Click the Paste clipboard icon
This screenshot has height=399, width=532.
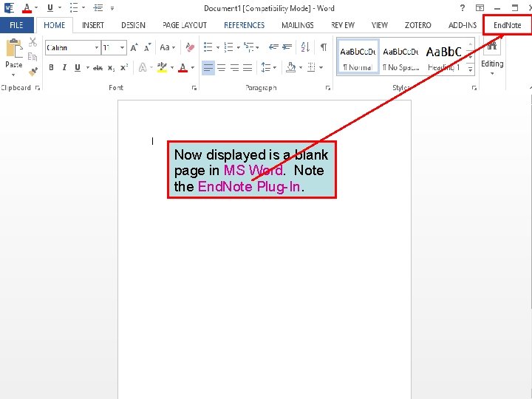[x=14, y=48]
